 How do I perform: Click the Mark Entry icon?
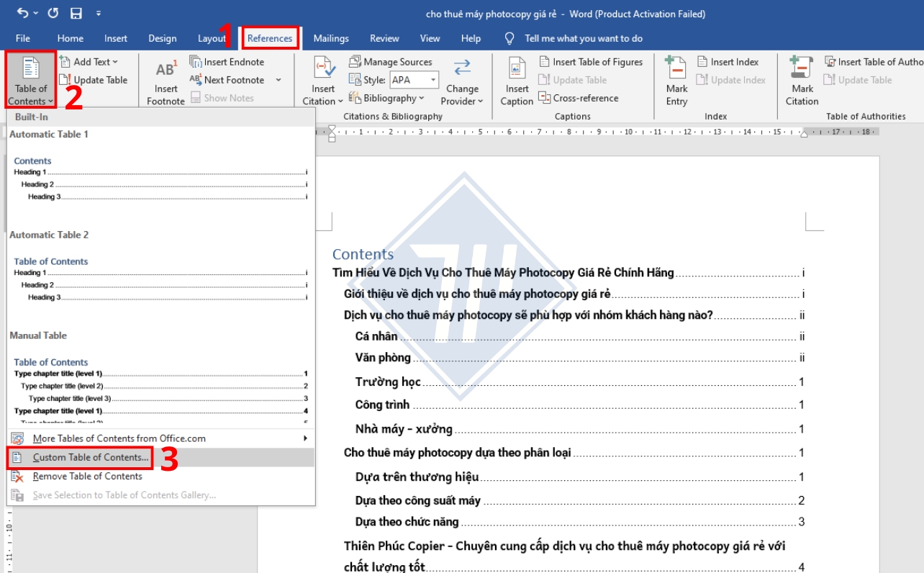tap(676, 69)
